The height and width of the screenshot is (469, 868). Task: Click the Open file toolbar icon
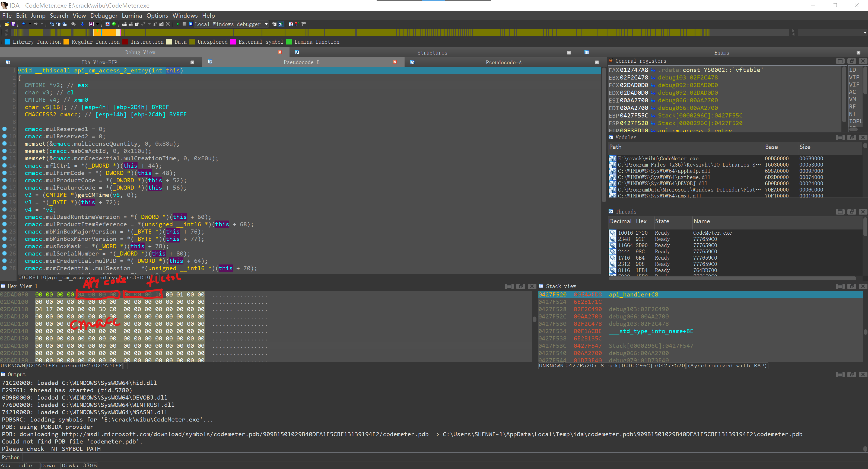click(x=7, y=24)
